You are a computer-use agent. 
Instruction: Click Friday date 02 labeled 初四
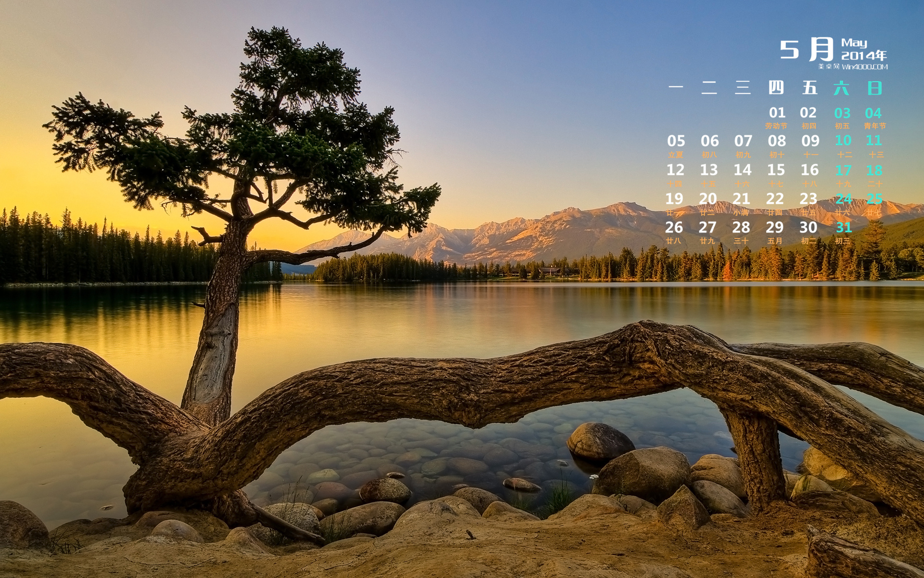(808, 118)
